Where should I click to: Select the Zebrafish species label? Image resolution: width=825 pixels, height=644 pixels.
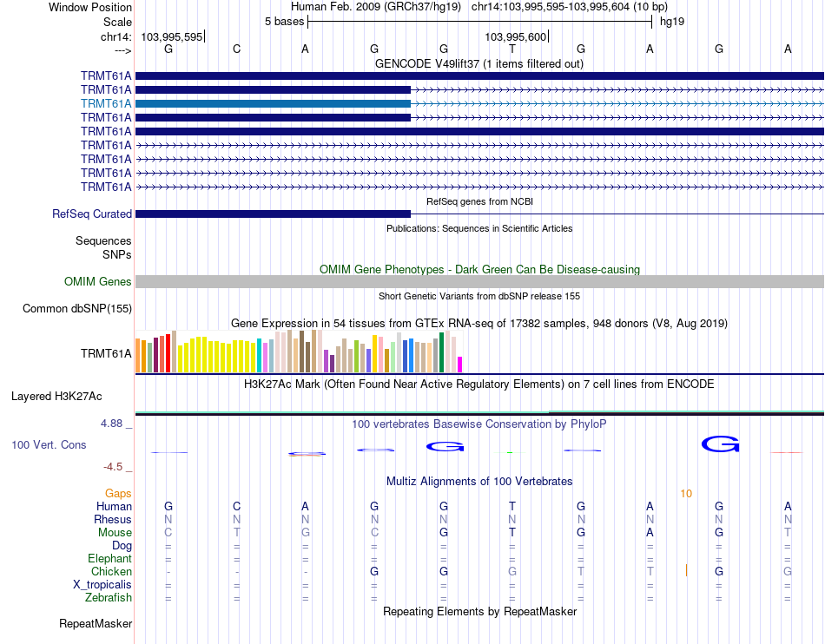tap(109, 598)
